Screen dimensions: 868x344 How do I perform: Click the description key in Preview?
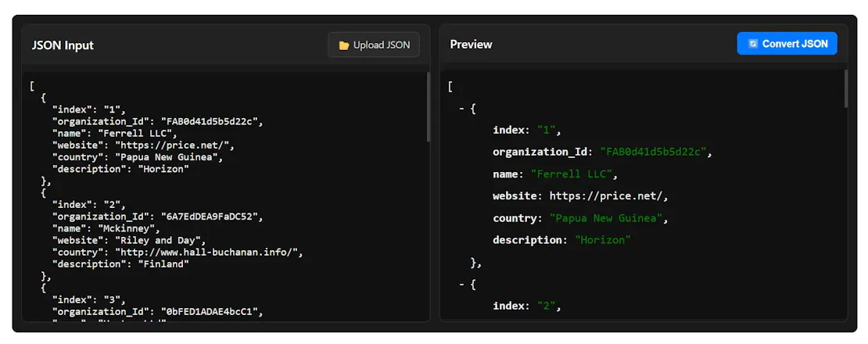tap(528, 240)
